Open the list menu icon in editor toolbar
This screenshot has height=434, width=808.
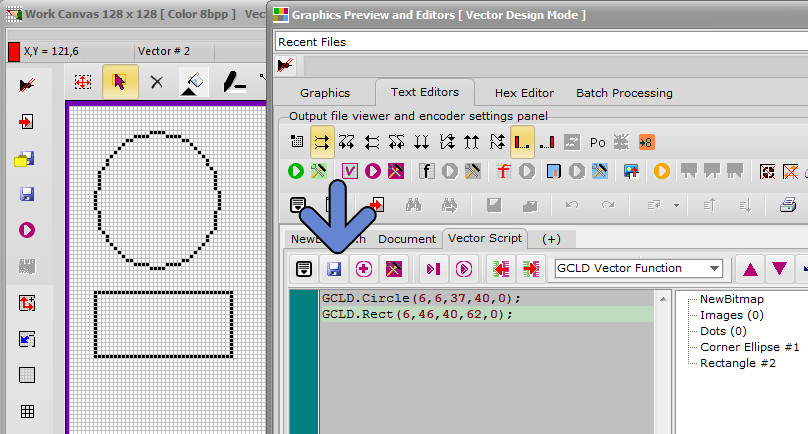pos(297,205)
